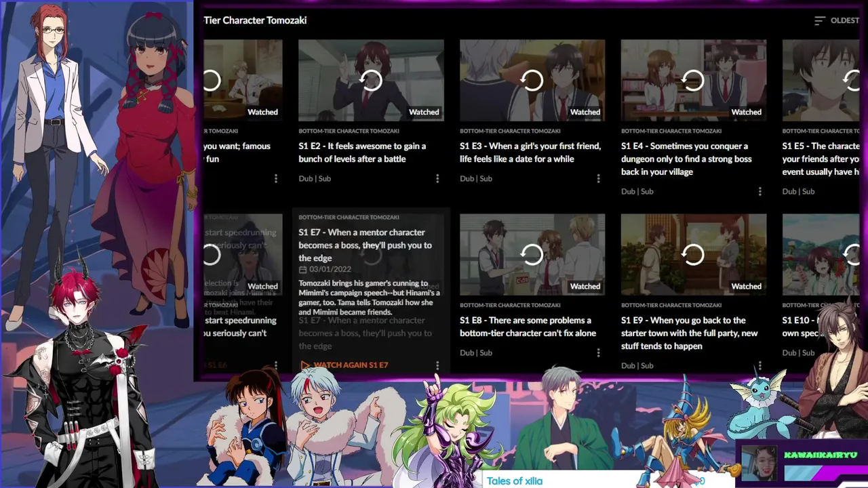
Task: Open S1 E4 'Sometimes you conquer a dungeon' title
Action: pyautogui.click(x=687, y=159)
